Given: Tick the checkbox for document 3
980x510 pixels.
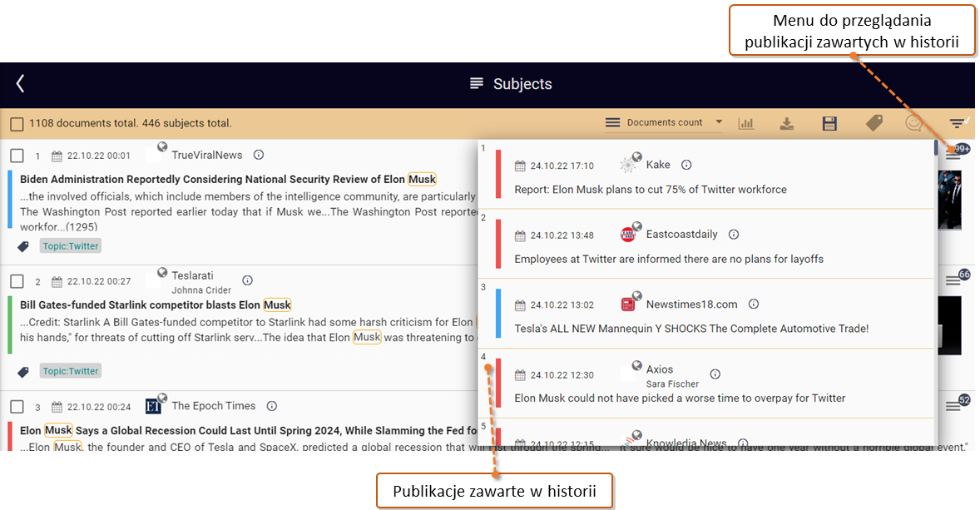Looking at the screenshot, I should pyautogui.click(x=17, y=407).
